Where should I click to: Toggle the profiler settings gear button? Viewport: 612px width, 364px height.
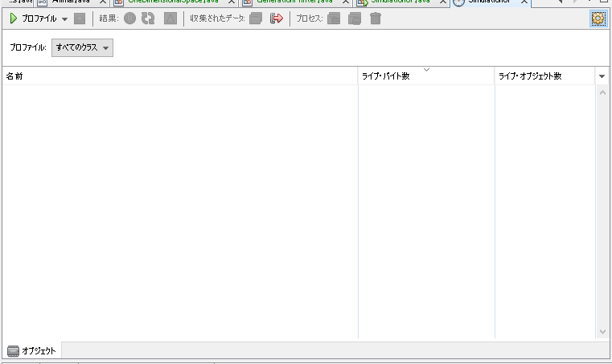point(598,18)
